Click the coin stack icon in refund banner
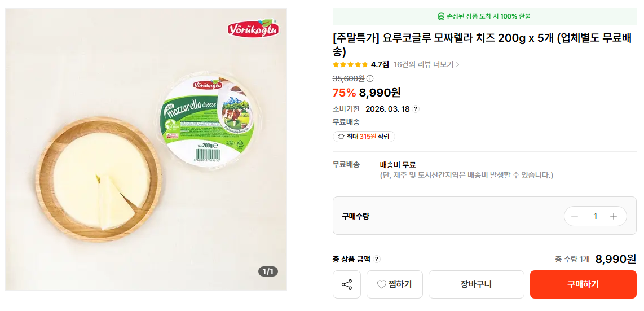 [441, 16]
